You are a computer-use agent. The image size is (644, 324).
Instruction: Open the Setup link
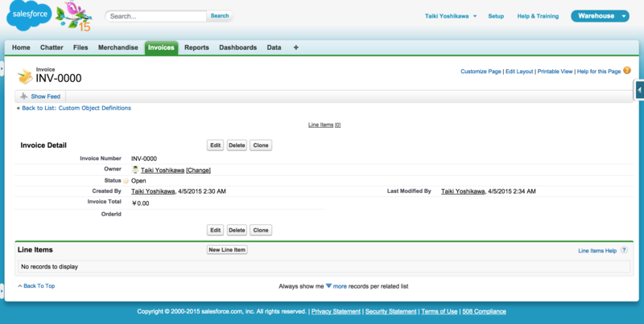(496, 16)
